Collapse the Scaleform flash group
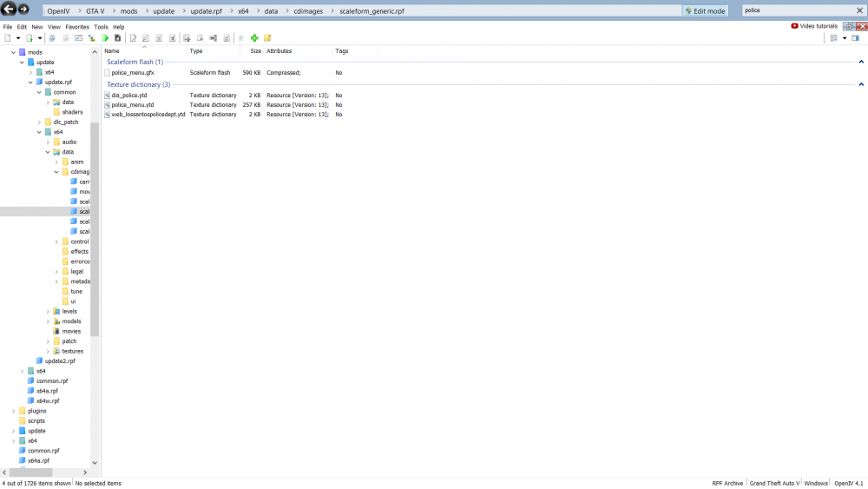The width and height of the screenshot is (868, 489). [x=861, y=62]
